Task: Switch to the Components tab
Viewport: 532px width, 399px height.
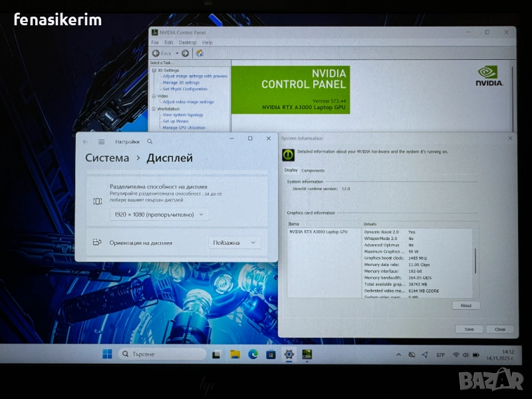Action: coord(313,171)
